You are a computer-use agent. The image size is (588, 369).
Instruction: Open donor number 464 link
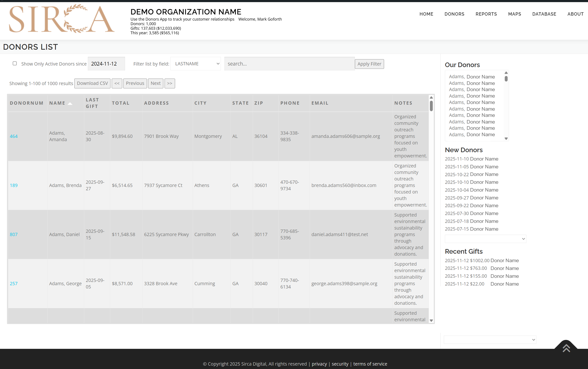14,136
